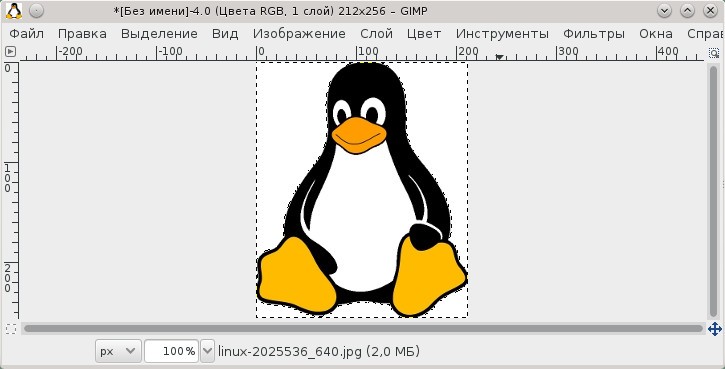Viewport: 725px width, 369px height.
Task: Close the GIMP window
Action: point(710,11)
